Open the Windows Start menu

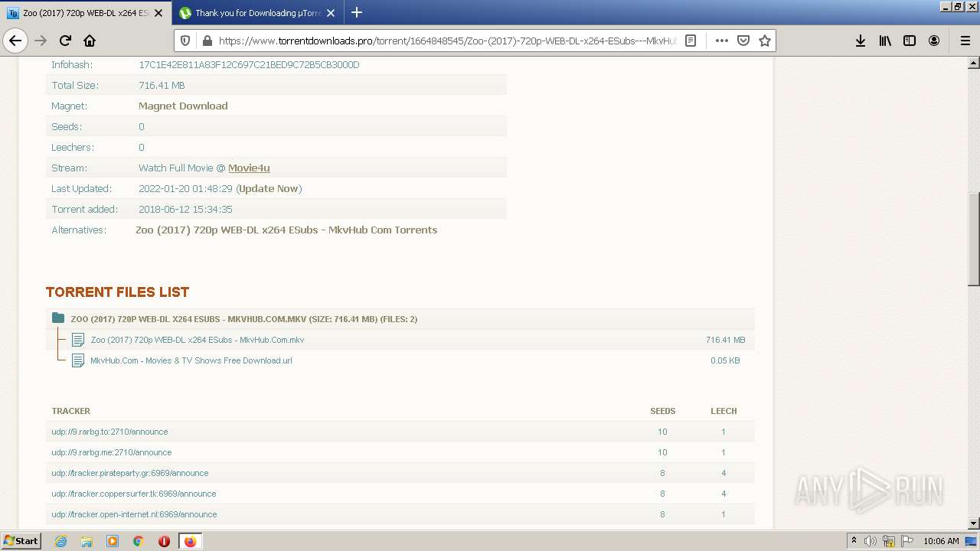pos(21,540)
